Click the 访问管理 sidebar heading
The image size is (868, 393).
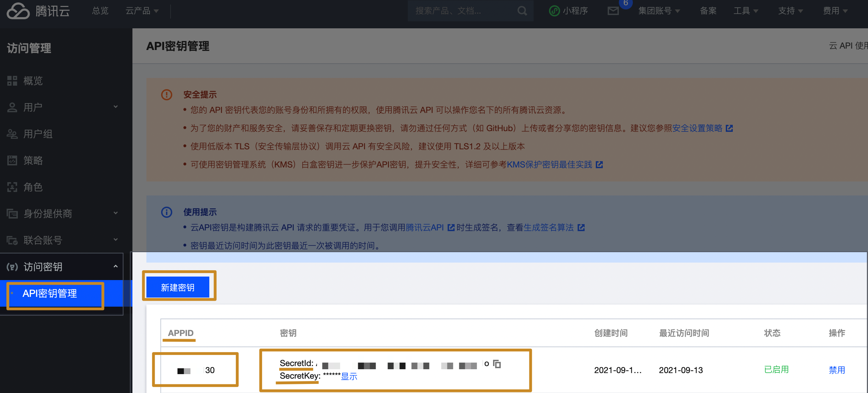(29, 48)
